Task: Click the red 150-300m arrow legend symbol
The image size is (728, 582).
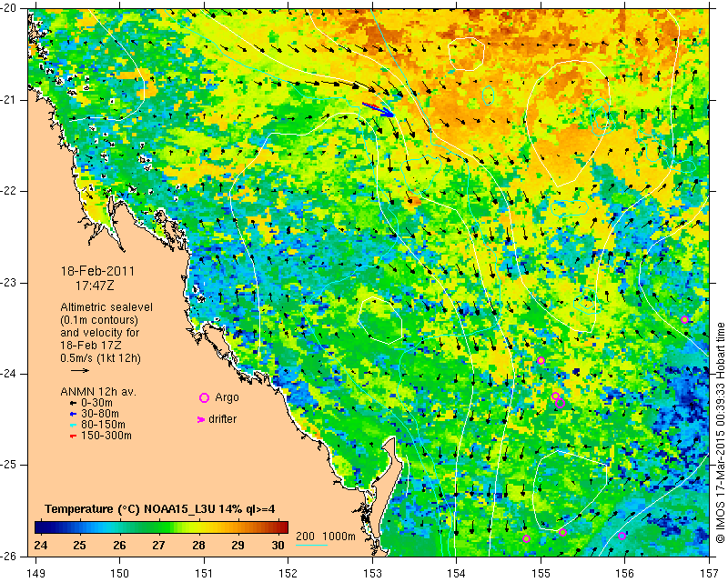Action: 72,436
